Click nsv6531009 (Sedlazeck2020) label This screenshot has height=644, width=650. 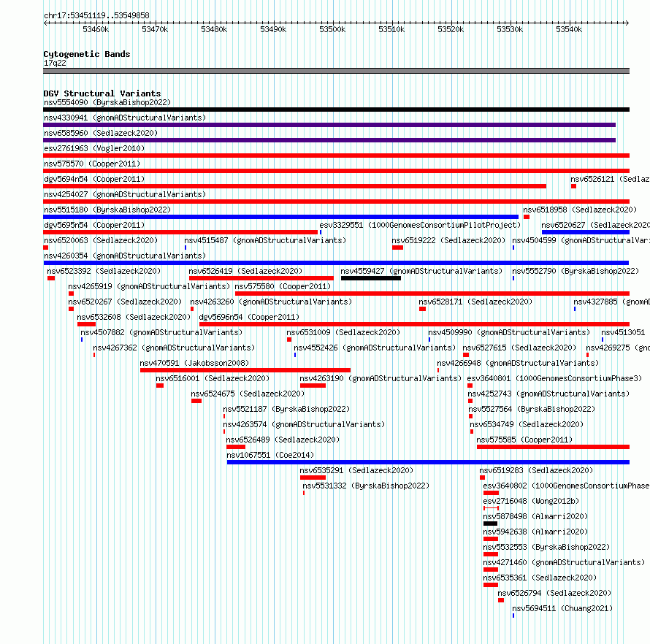(x=343, y=332)
